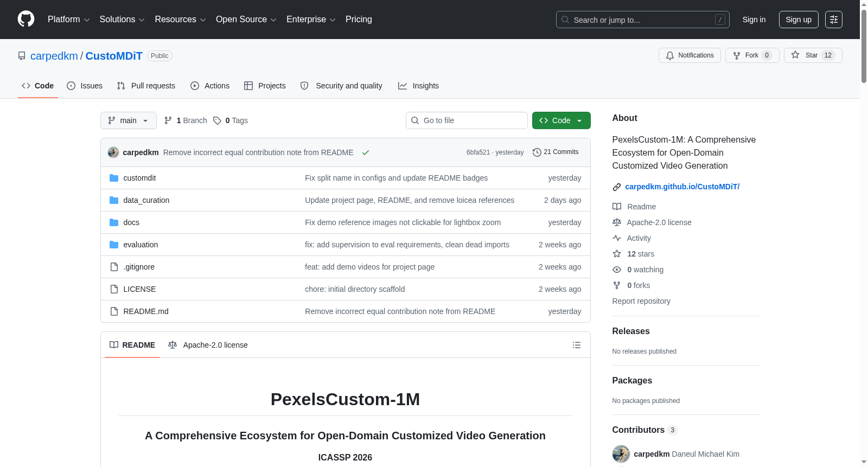
Task: Open the latest commit message about equal contribution
Action: [x=258, y=152]
